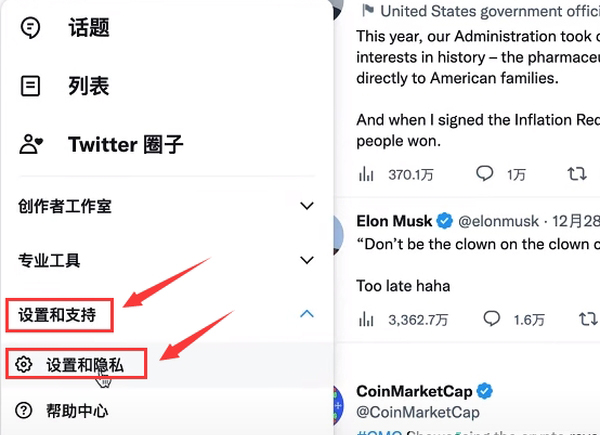This screenshot has width=600, height=435.
Task: Open Elon Musk's profile name link
Action: click(x=394, y=220)
